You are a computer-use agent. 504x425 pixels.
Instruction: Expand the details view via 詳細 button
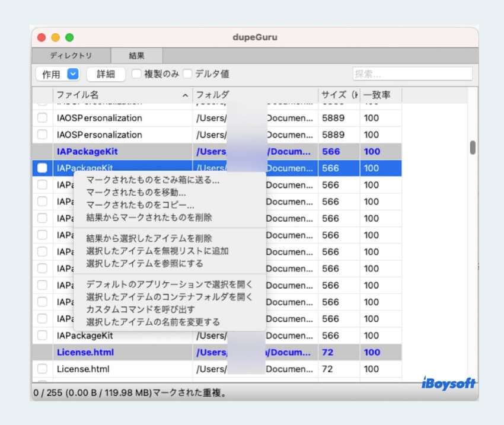(106, 74)
